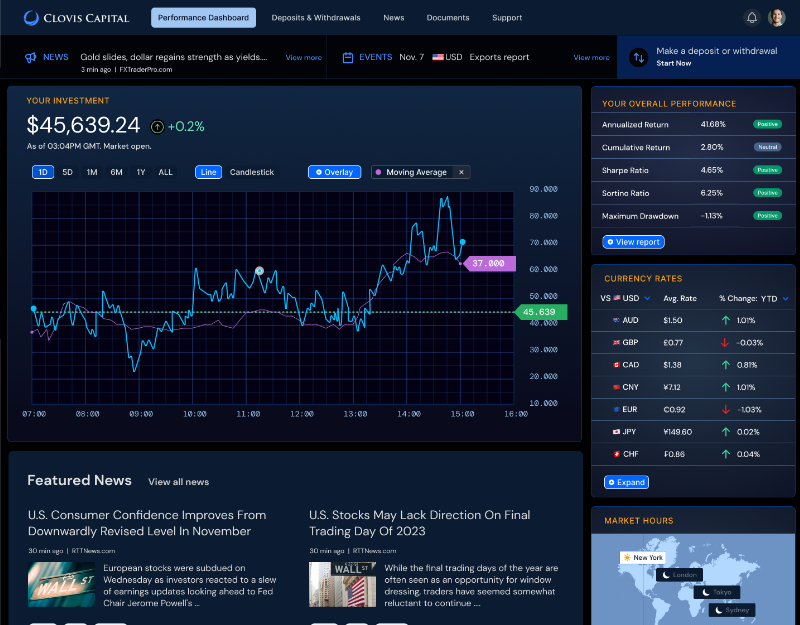The width and height of the screenshot is (800, 625).
Task: Click the Events calendar icon
Action: click(x=348, y=57)
